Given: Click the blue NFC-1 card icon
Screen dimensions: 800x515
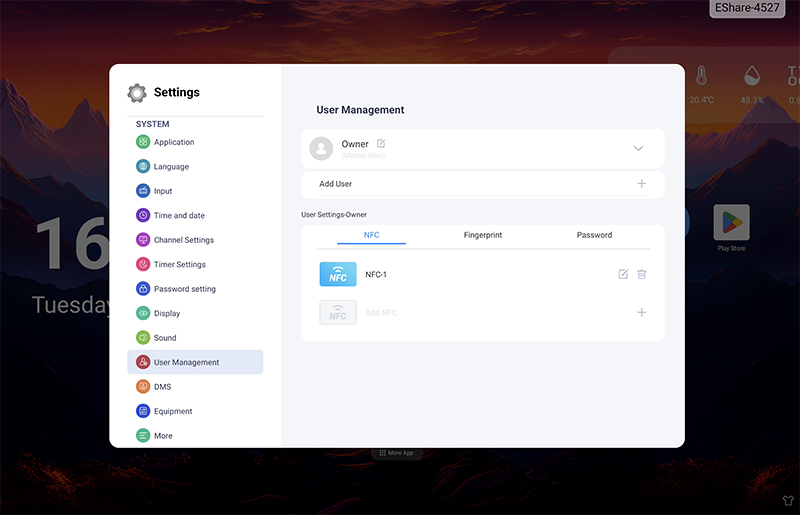Looking at the screenshot, I should pos(338,274).
